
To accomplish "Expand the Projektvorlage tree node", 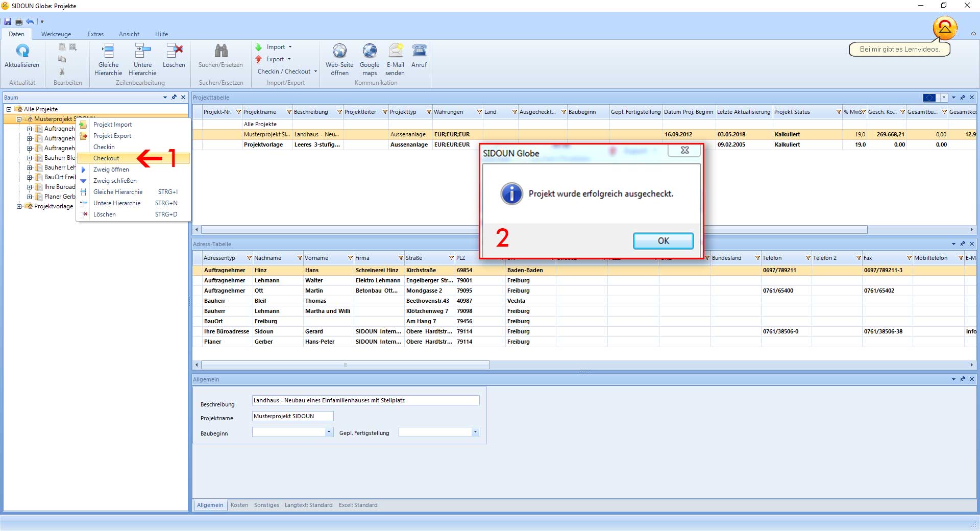I will [19, 207].
